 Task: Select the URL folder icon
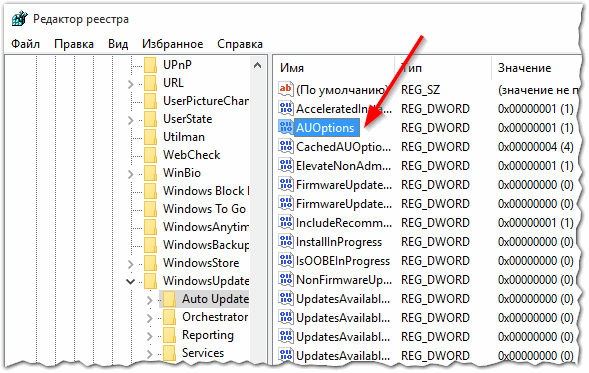(150, 83)
